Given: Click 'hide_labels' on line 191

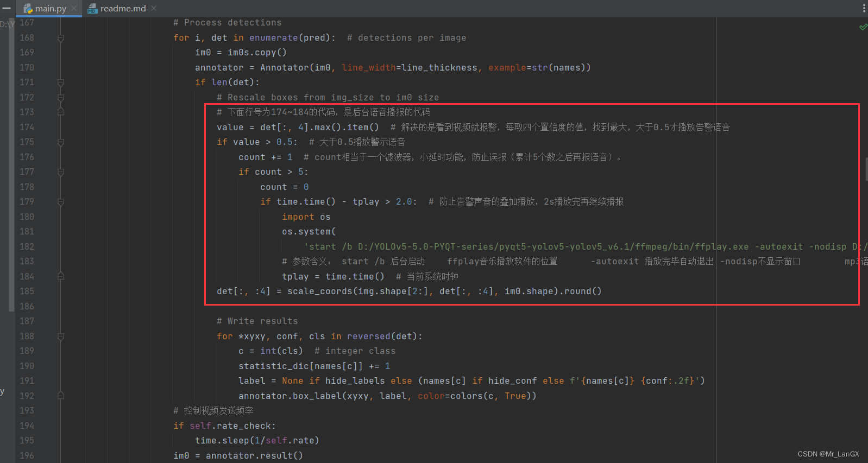Looking at the screenshot, I should 355,381.
